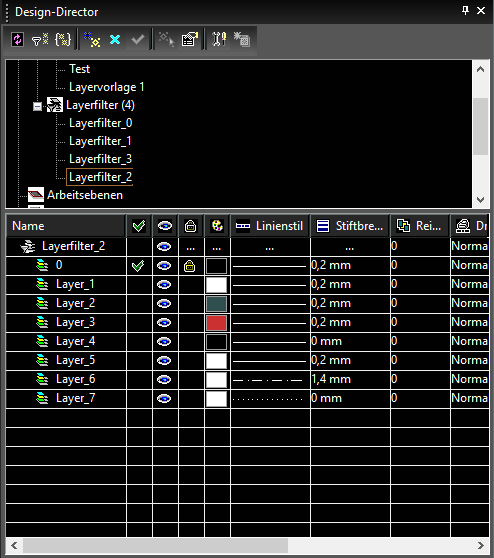
Task: Click the checkmark column header
Action: click(x=139, y=226)
